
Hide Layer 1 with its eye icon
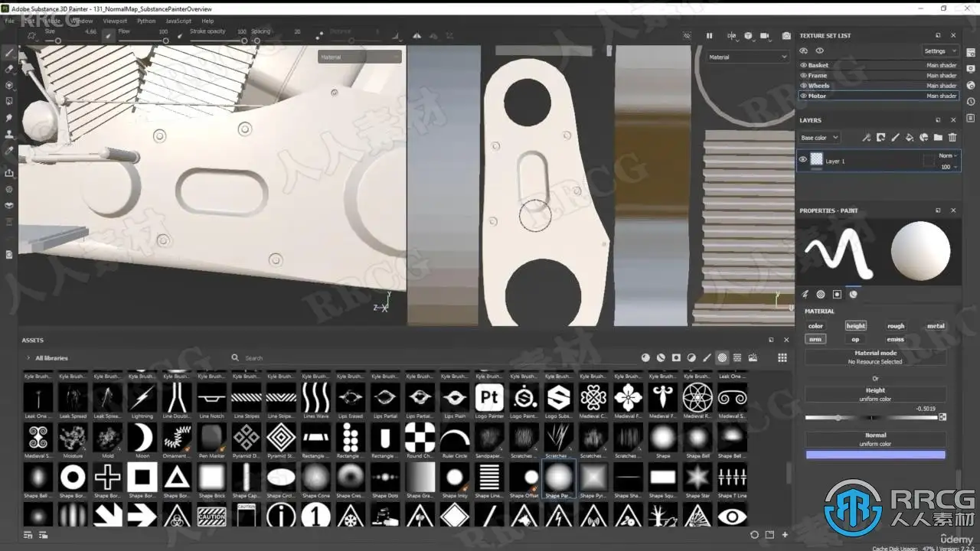[802, 160]
